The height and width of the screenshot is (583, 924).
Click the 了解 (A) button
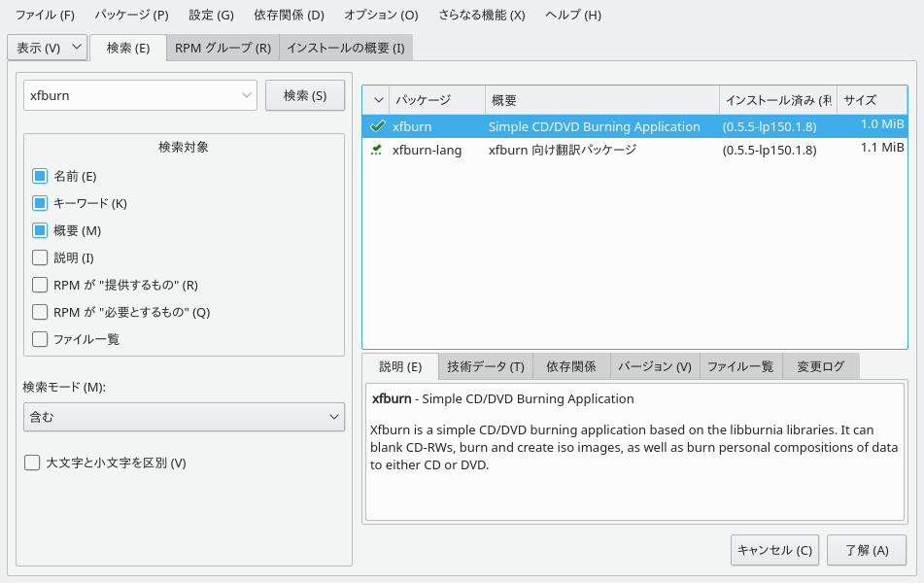[x=867, y=550]
